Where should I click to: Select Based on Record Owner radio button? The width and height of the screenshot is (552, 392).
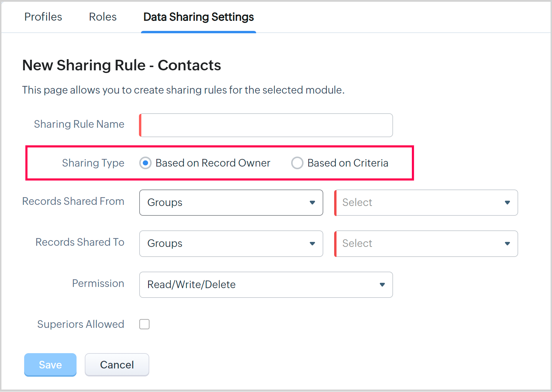pos(145,163)
